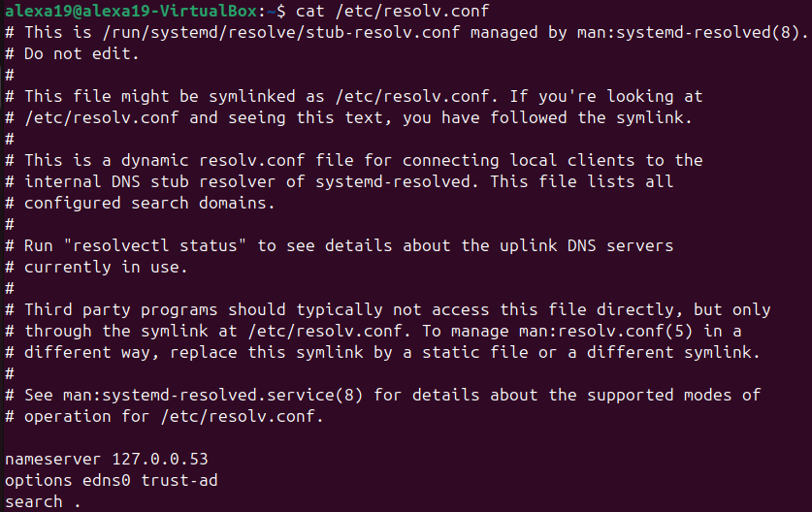Click the "search ." line at bottom
This screenshot has height=512, width=812.
tap(43, 501)
